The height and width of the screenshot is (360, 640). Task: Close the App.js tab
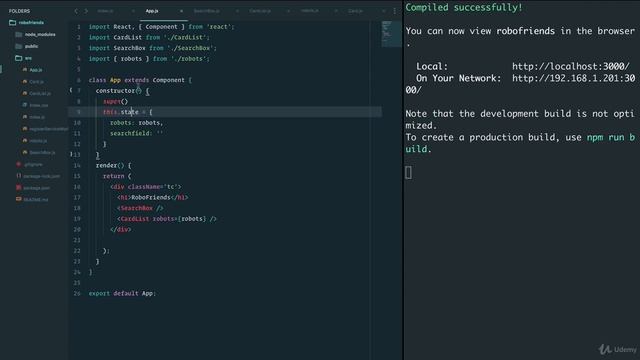click(x=181, y=11)
